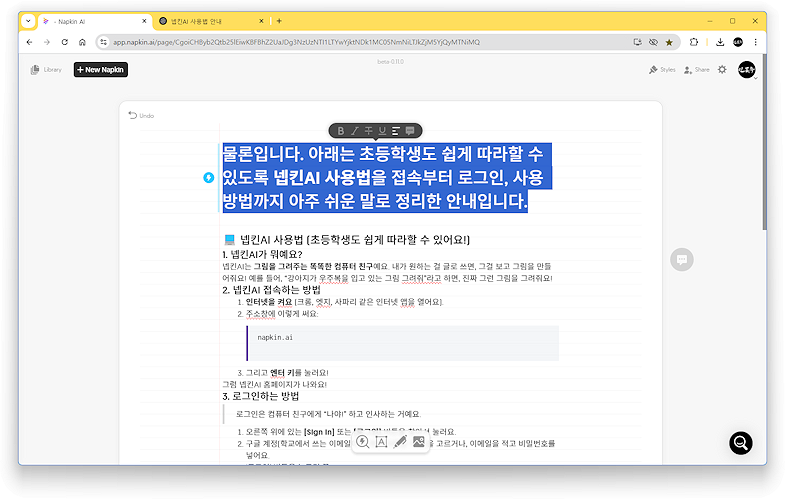Viewport: 785px width, 499px height.
Task: Select the spark search tool in bottom toolbar
Action: click(x=362, y=441)
